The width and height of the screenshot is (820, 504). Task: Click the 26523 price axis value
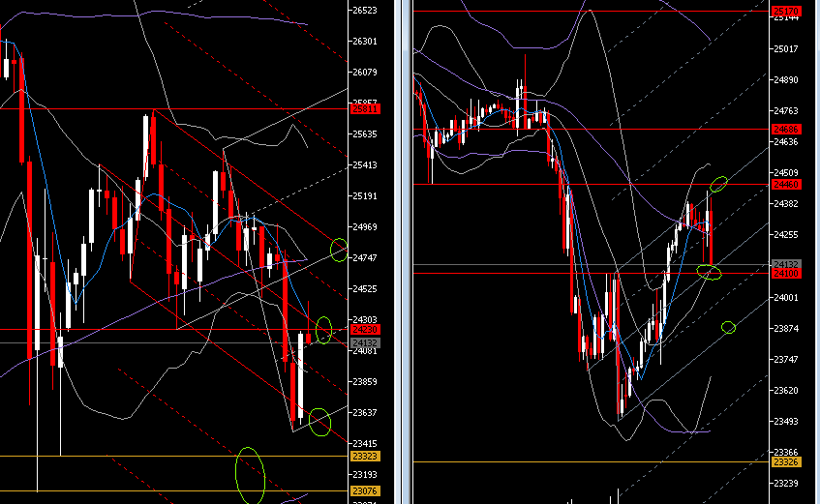(x=365, y=11)
